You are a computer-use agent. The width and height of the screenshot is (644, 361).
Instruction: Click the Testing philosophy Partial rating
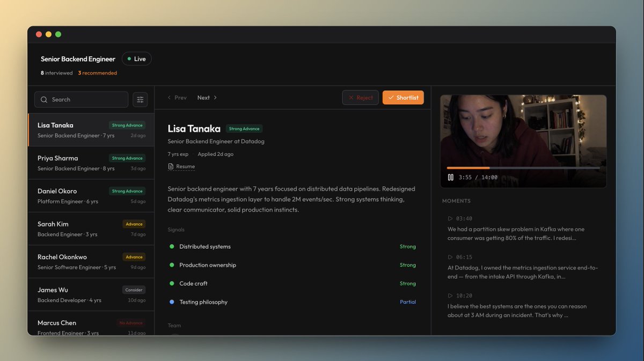pos(408,302)
